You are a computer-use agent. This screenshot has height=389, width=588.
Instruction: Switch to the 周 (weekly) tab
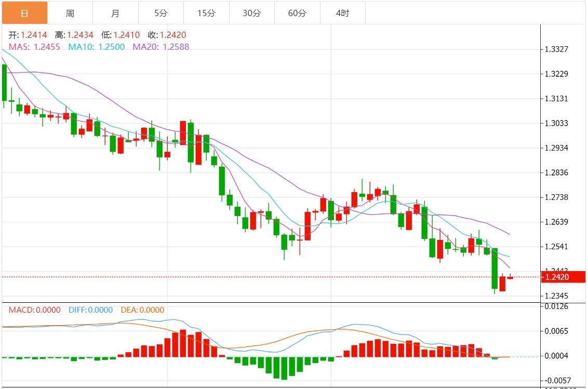(70, 13)
